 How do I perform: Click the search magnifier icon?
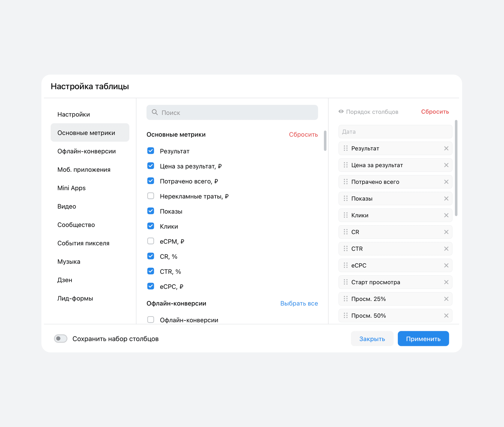pos(155,112)
